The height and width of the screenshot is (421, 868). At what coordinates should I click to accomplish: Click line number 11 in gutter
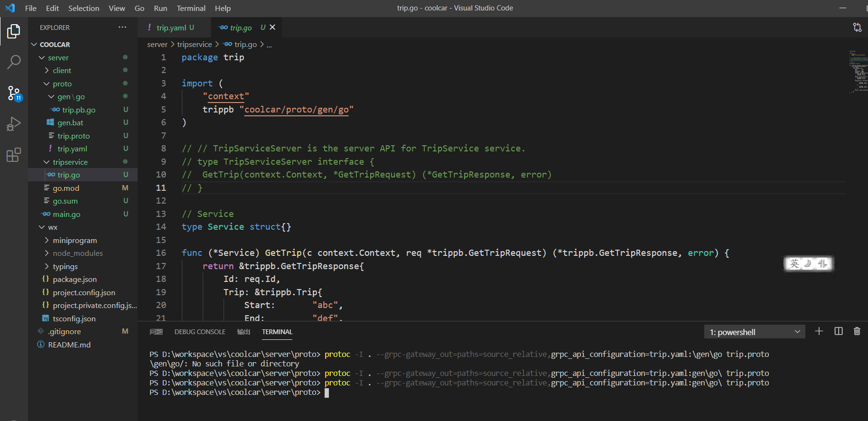click(x=161, y=188)
